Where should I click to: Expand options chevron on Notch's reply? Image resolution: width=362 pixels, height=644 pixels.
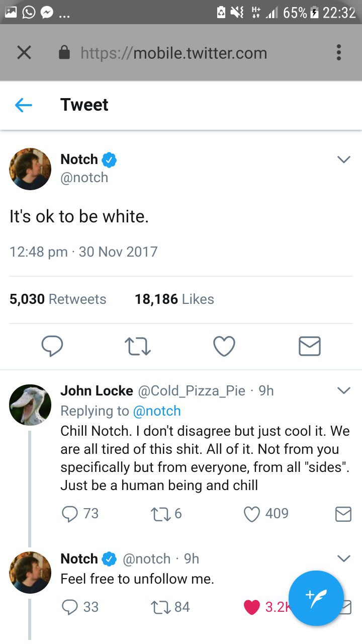(343, 558)
